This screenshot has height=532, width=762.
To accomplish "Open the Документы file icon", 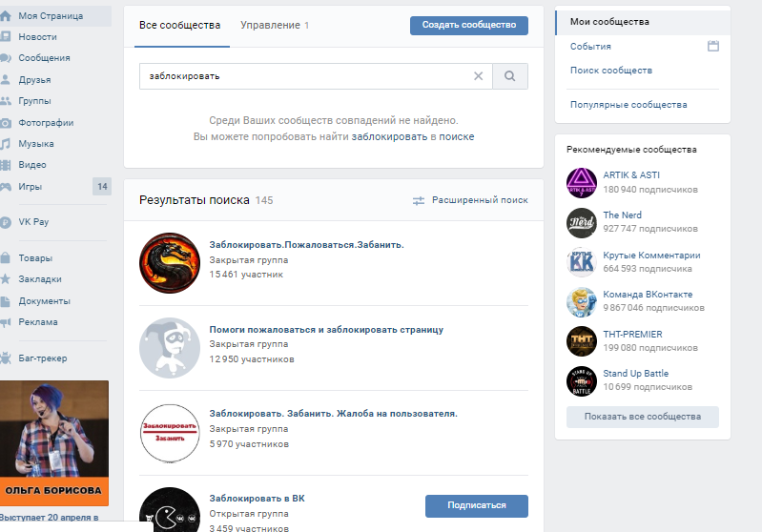I will 6,301.
